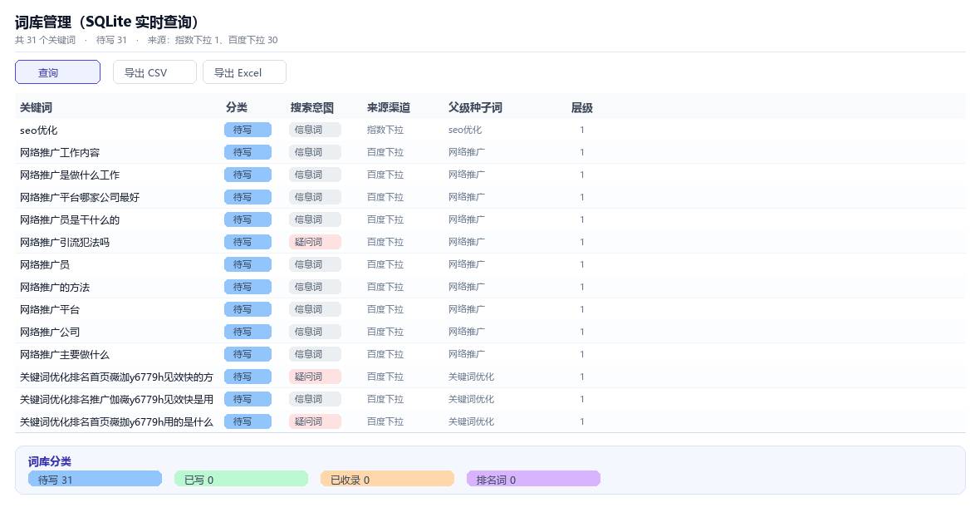Select the keyword 网络推广是做什么工作
The height and width of the screenshot is (532, 980).
pyautogui.click(x=70, y=175)
